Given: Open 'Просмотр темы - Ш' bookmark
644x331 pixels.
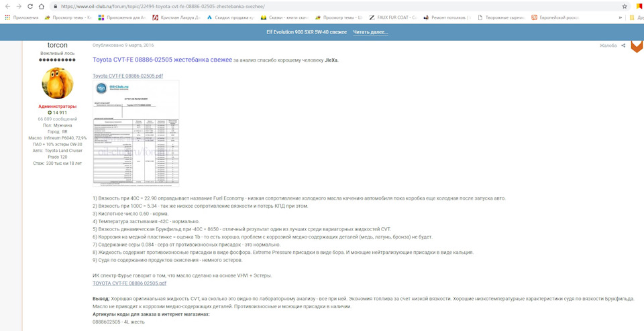Looking at the screenshot, I should 339,17.
